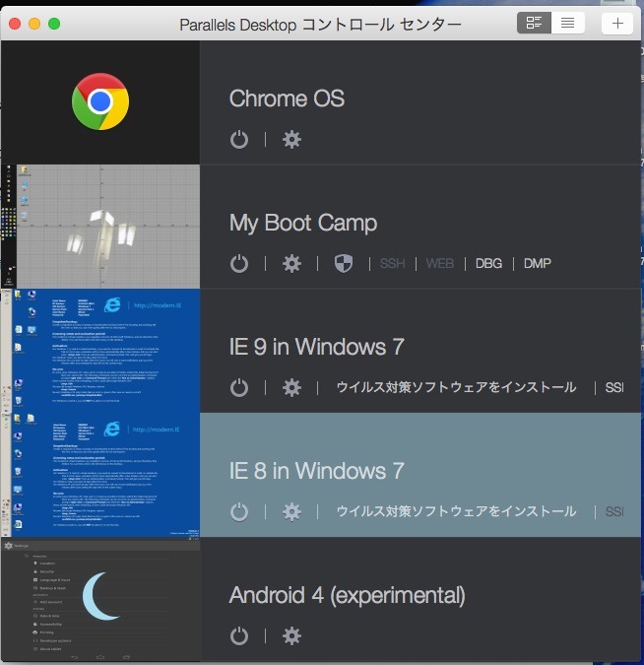644x665 pixels.
Task: Open Chrome OS settings gear
Action: point(291,140)
